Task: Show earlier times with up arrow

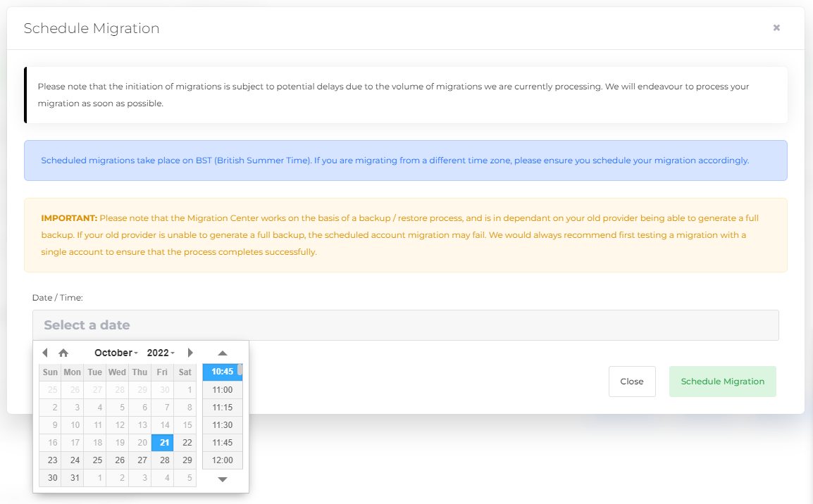Action: pyautogui.click(x=223, y=353)
